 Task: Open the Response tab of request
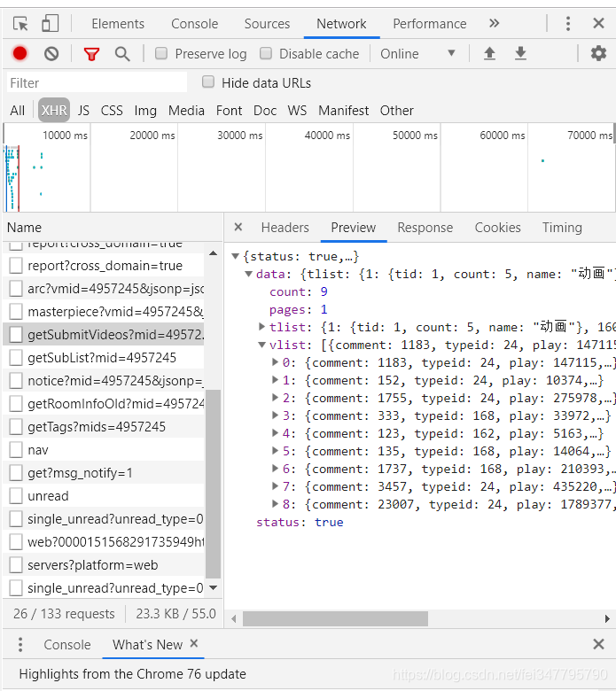pyautogui.click(x=425, y=228)
